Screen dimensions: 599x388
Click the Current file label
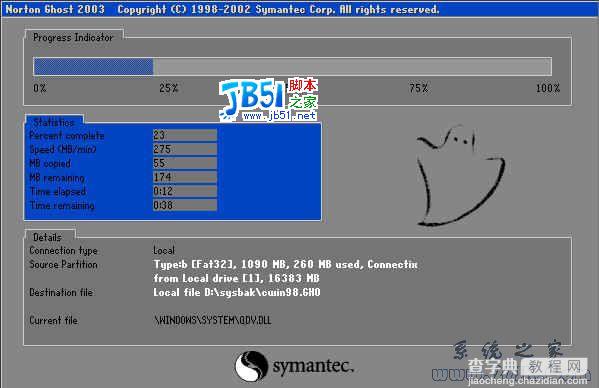(x=53, y=320)
